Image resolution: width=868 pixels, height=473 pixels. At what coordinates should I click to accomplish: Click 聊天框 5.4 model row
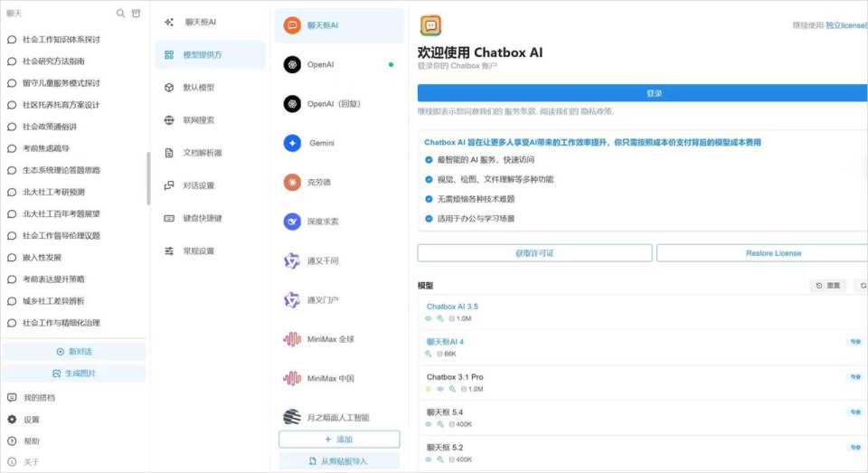click(x=642, y=418)
